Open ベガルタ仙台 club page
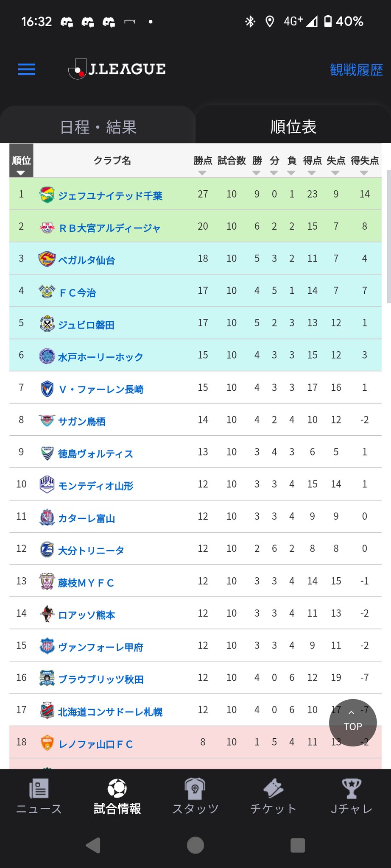The width and height of the screenshot is (391, 868). (87, 260)
